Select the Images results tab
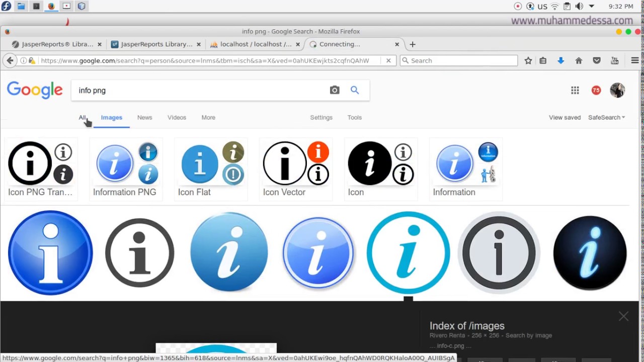This screenshot has height=362, width=644. coord(112,118)
